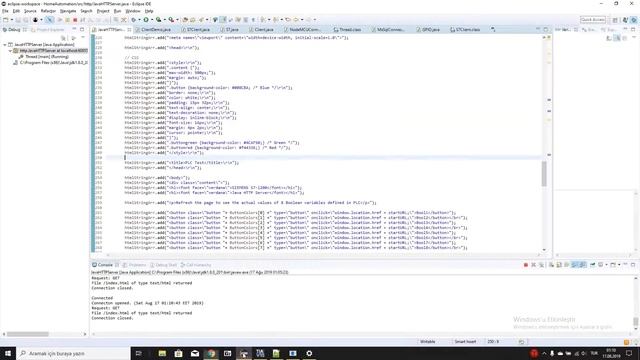Screen dimensions: 640x360
Task: Collapse the localhost process tree node
Action: pyautogui.click(x=10, y=51)
